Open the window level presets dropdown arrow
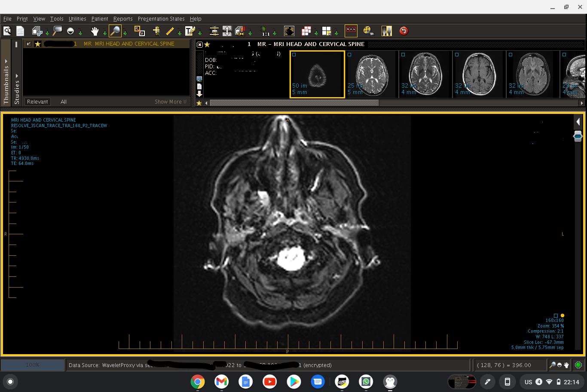587x392 pixels. click(80, 33)
